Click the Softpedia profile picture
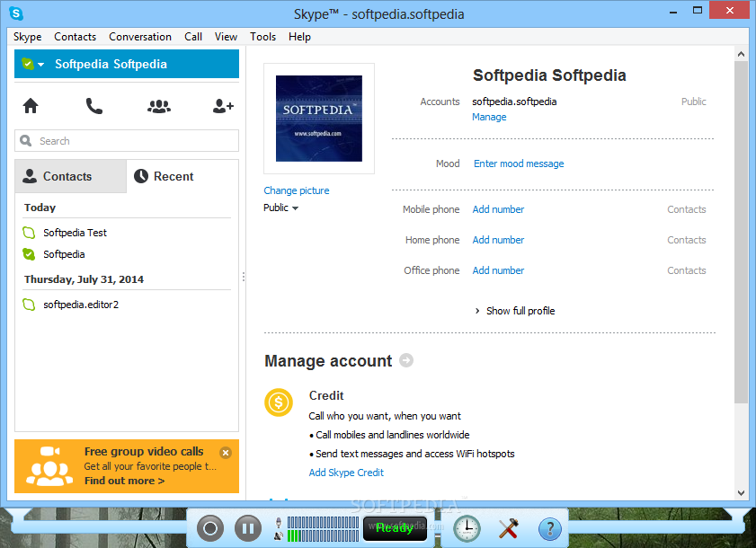The image size is (756, 548). pyautogui.click(x=319, y=119)
